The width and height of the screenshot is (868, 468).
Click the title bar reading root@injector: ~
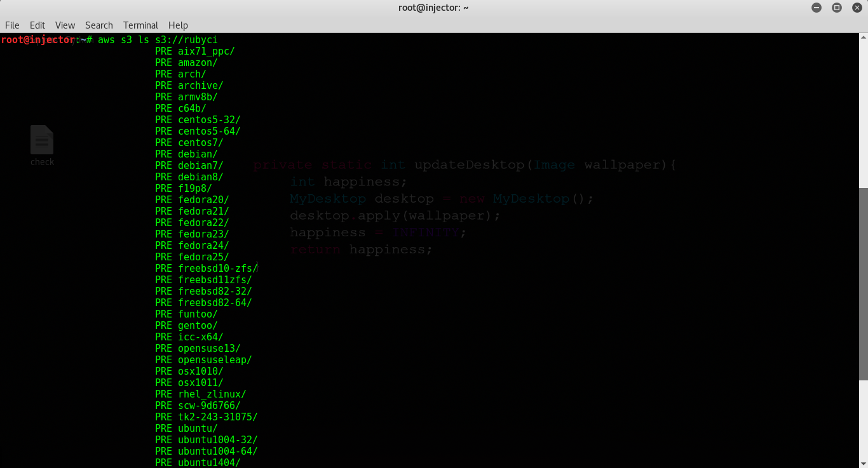click(x=434, y=8)
